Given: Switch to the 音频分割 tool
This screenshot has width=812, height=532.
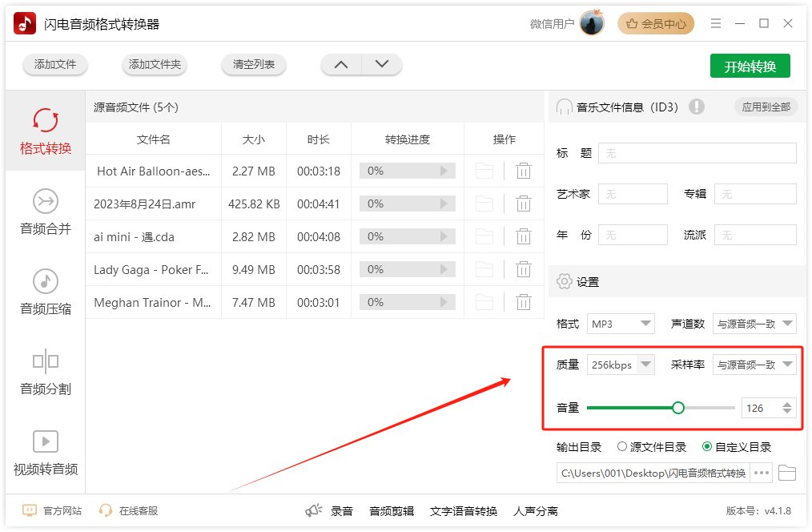Looking at the screenshot, I should tap(45, 373).
